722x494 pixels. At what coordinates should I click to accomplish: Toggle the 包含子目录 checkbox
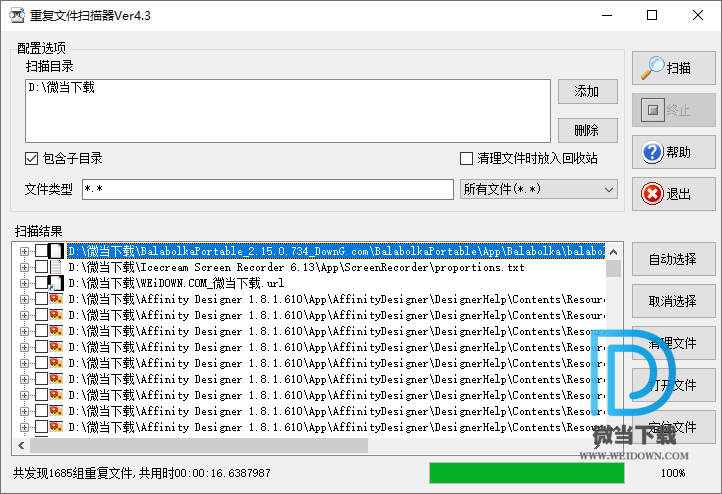pos(31,158)
